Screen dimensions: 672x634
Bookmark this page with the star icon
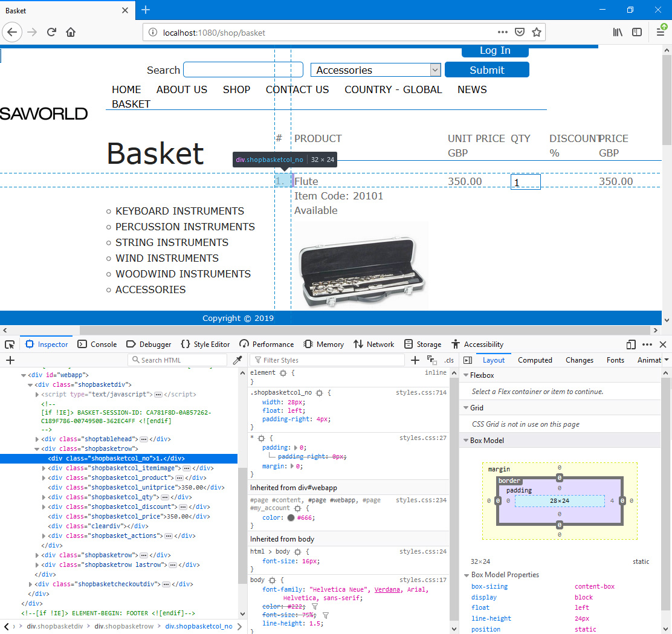coord(536,32)
